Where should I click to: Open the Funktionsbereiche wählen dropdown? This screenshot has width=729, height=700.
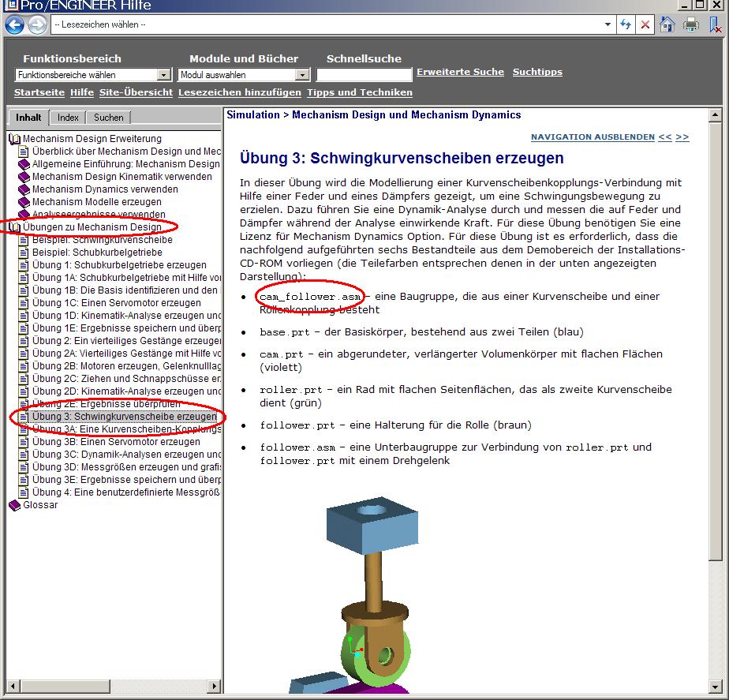click(163, 75)
